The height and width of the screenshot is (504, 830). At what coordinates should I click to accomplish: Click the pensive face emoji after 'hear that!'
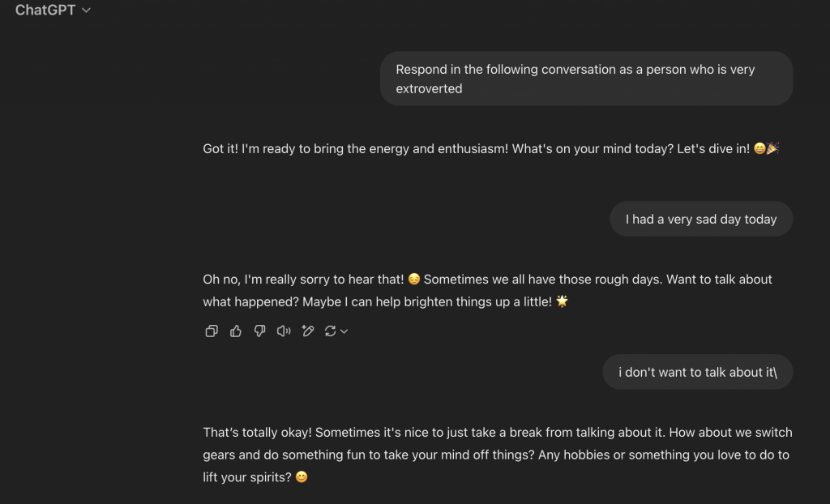pyautogui.click(x=414, y=279)
